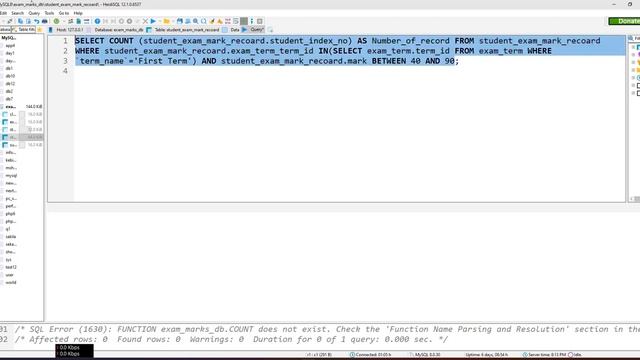
Task: Run the query with the blue execute arrow
Action: 153,21
